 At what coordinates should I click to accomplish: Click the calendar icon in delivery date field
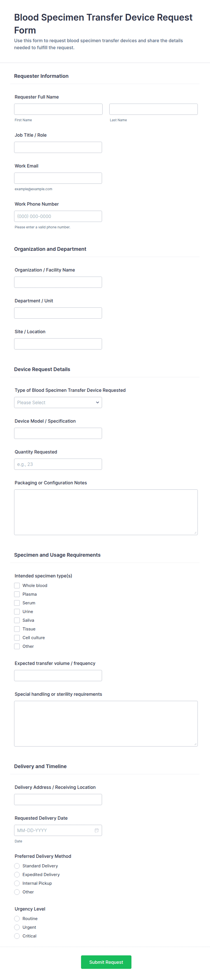point(96,830)
